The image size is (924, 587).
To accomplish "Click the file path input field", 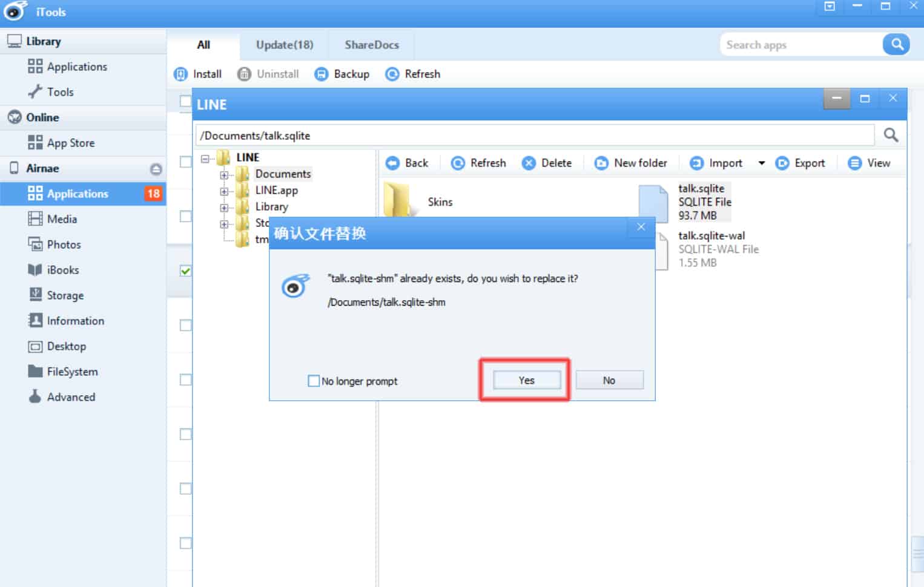I will tap(533, 136).
